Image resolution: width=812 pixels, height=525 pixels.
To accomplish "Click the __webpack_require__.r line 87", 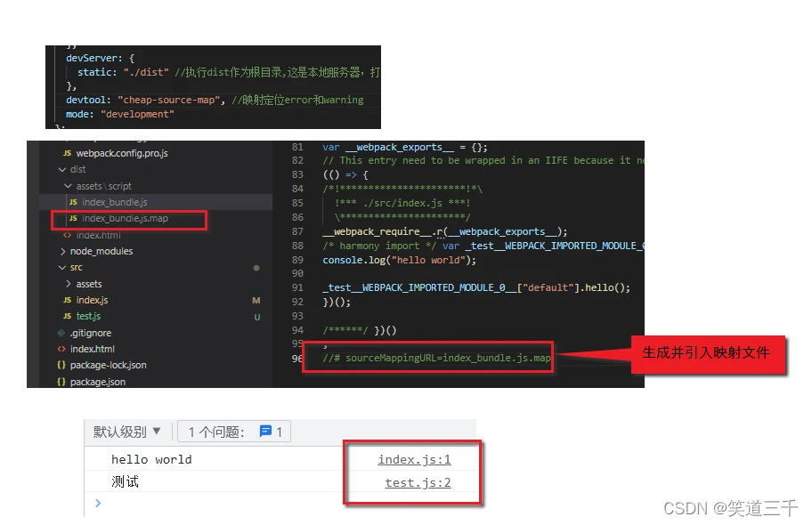I will [x=445, y=231].
